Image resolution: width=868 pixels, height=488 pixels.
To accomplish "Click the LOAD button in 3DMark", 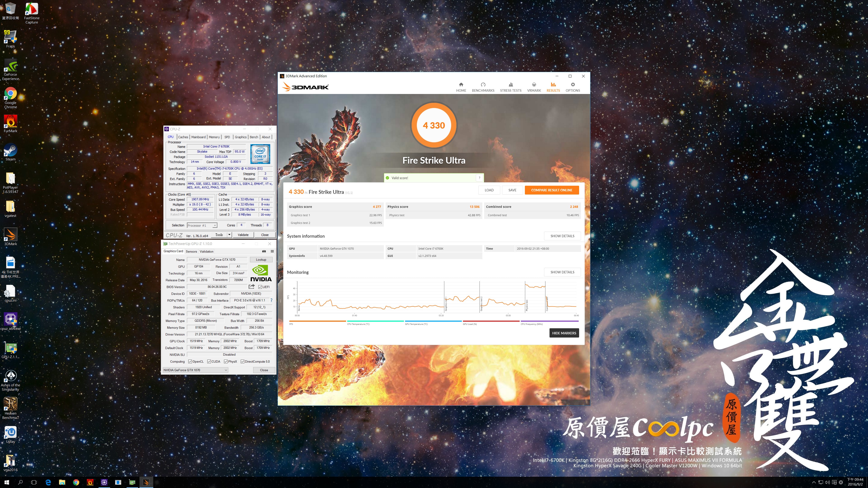I will [x=489, y=190].
